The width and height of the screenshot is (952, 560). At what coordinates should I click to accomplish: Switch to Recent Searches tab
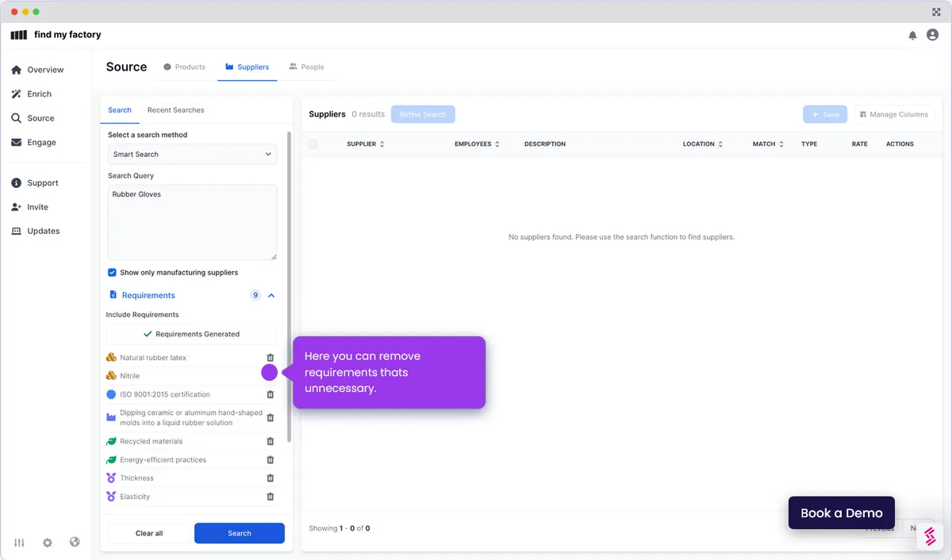[x=175, y=110]
